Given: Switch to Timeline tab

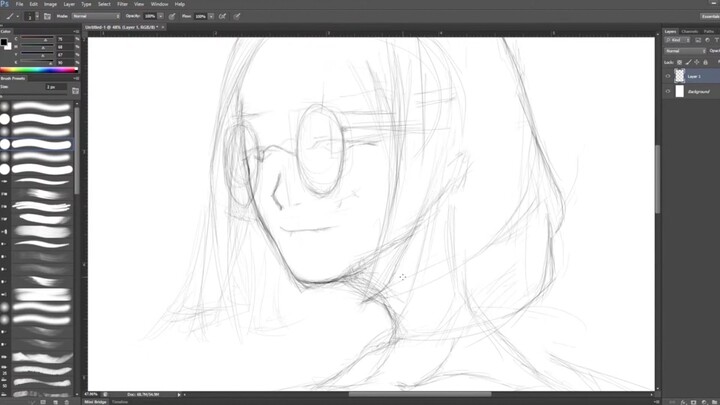Looking at the screenshot, I should (x=120, y=402).
